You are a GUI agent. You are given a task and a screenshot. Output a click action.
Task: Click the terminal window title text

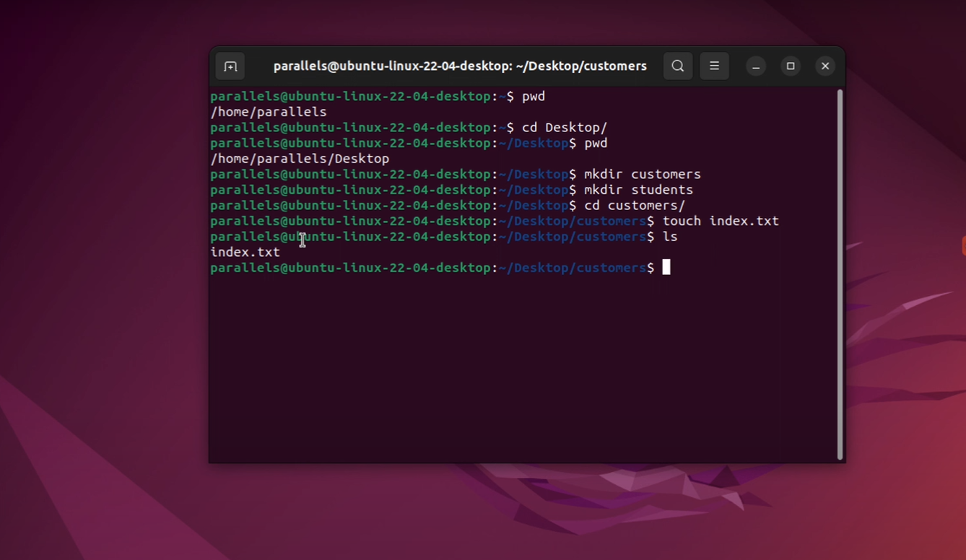(460, 66)
